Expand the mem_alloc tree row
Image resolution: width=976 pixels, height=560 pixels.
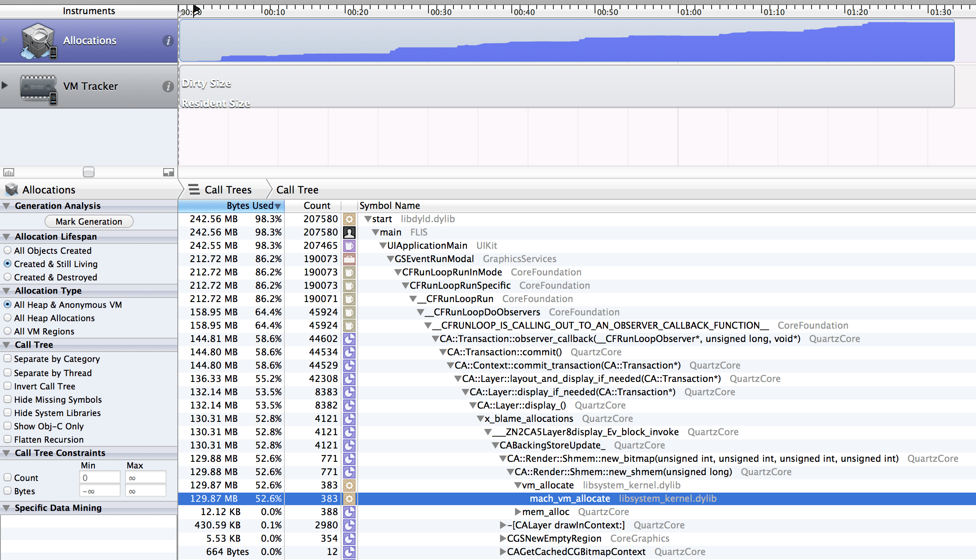point(518,512)
